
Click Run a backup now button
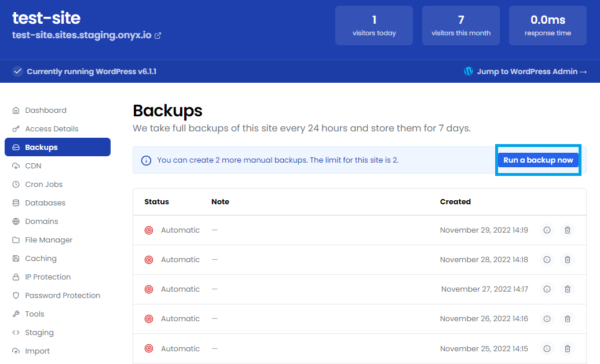pos(538,160)
